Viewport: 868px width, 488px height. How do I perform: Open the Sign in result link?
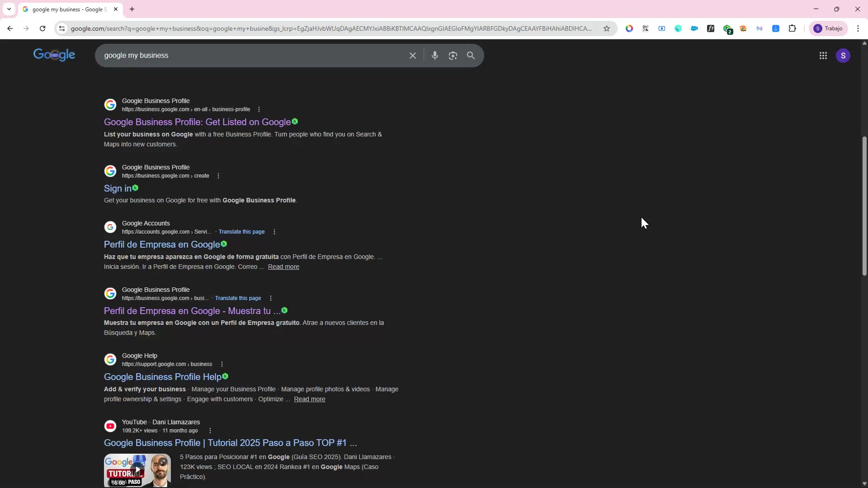pyautogui.click(x=118, y=188)
